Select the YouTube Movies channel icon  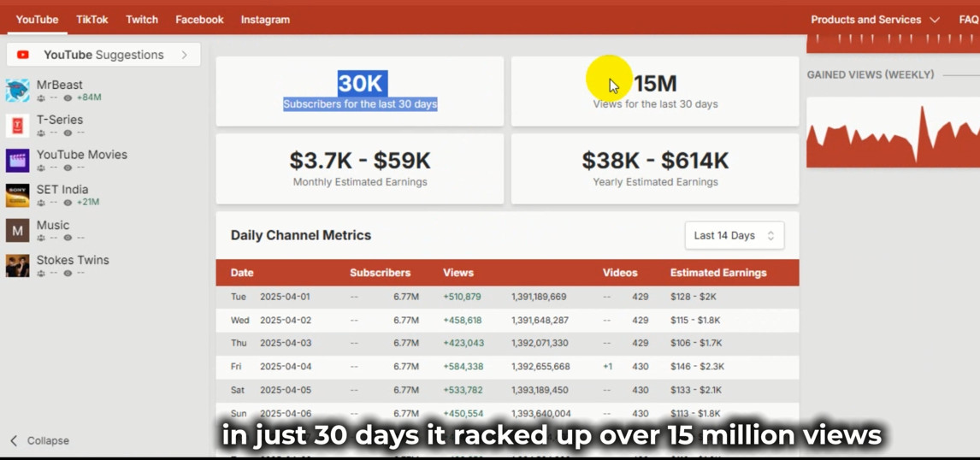pyautogui.click(x=17, y=161)
